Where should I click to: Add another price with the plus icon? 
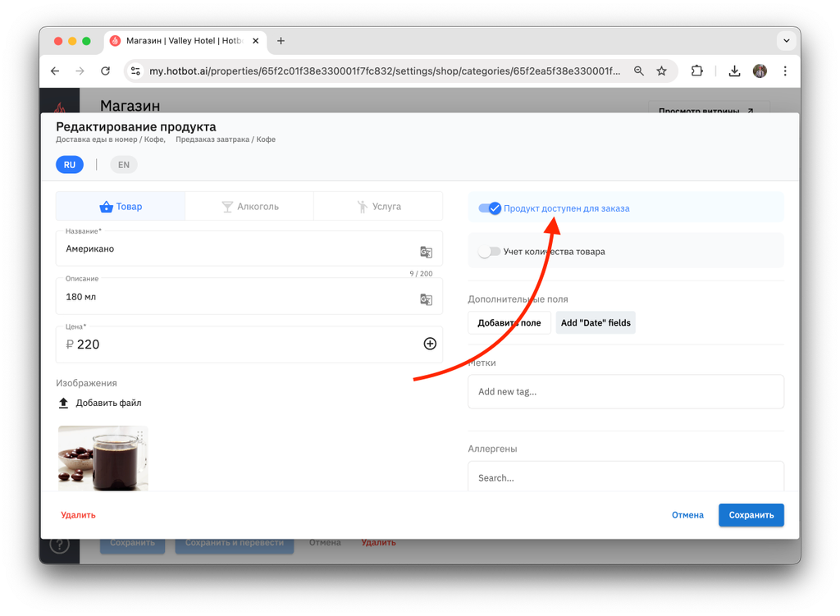[430, 344]
